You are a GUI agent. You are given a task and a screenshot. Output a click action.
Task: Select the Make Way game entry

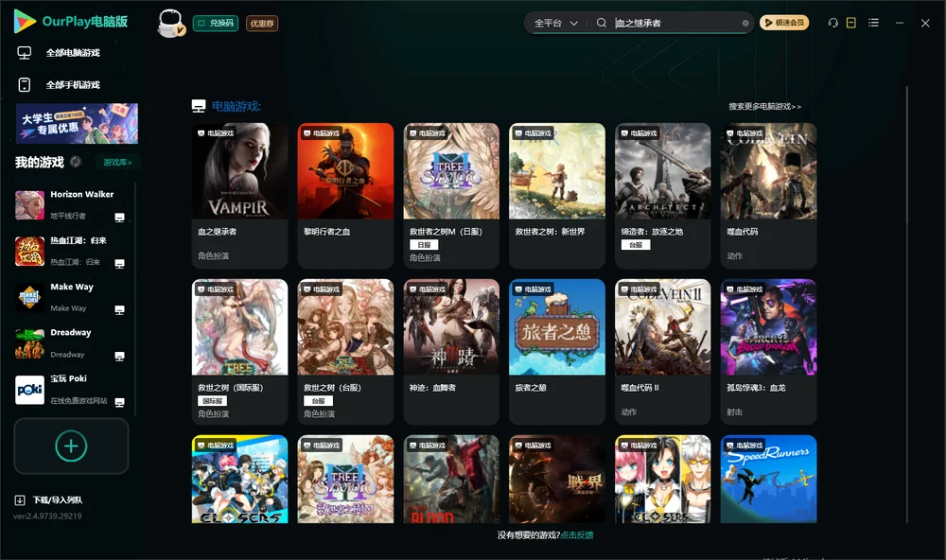(x=69, y=297)
